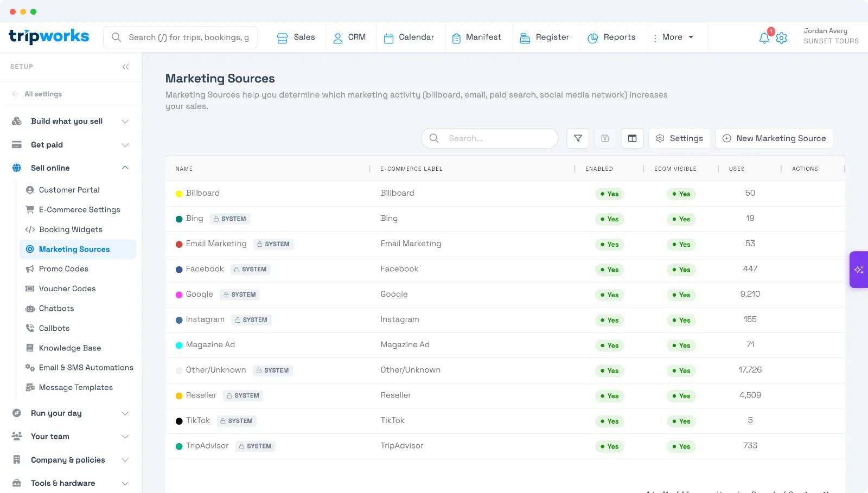868x493 pixels.
Task: Toggle Ecom Visible Yes badge for Google
Action: click(681, 295)
